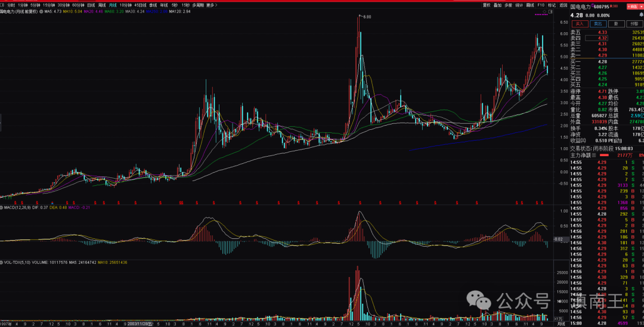Click the red 主力净额 bar indicator

(x=604, y=155)
